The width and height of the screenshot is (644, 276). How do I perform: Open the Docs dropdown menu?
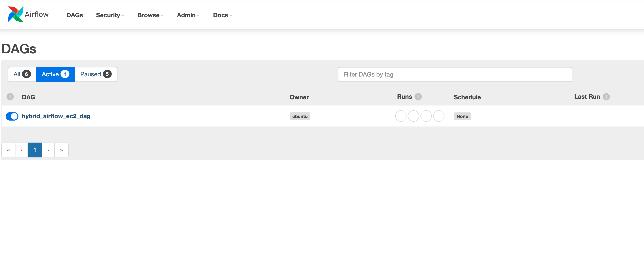[222, 15]
